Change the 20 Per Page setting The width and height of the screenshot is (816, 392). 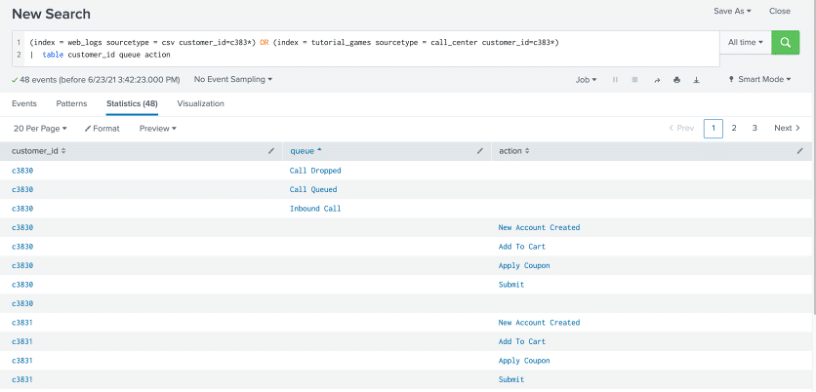[40, 128]
